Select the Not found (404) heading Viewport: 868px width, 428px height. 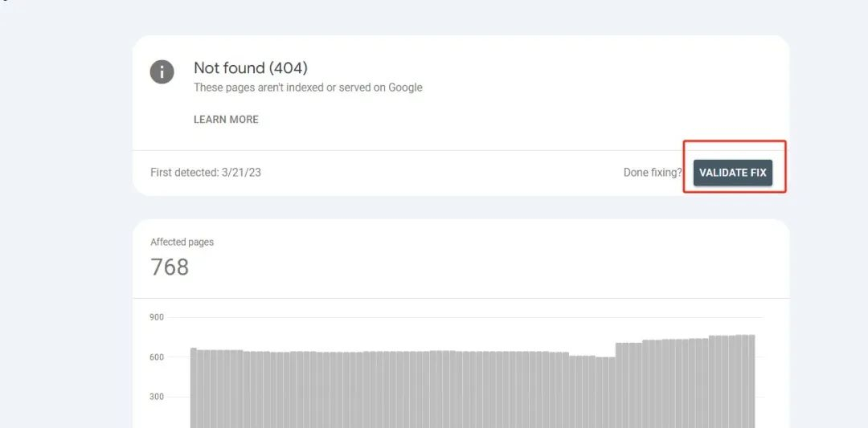click(x=251, y=68)
